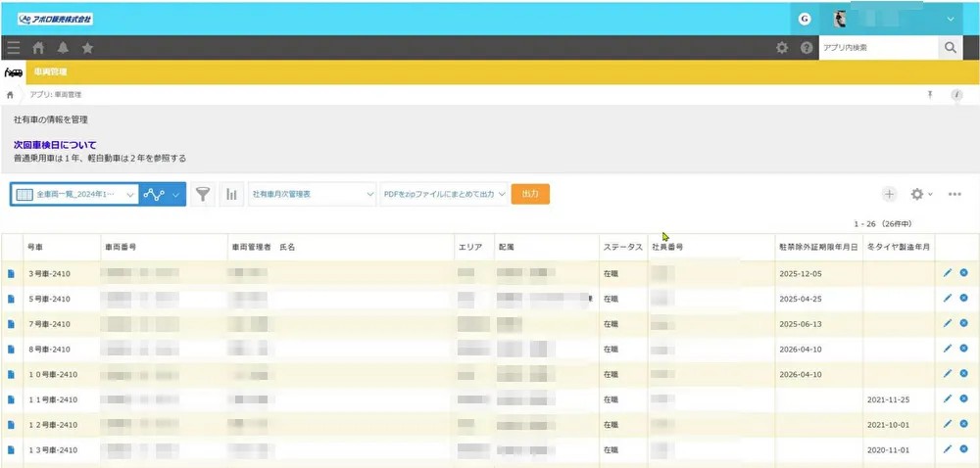Image resolution: width=980 pixels, height=468 pixels.
Task: Expand the user account menu chevron
Action: [950, 19]
